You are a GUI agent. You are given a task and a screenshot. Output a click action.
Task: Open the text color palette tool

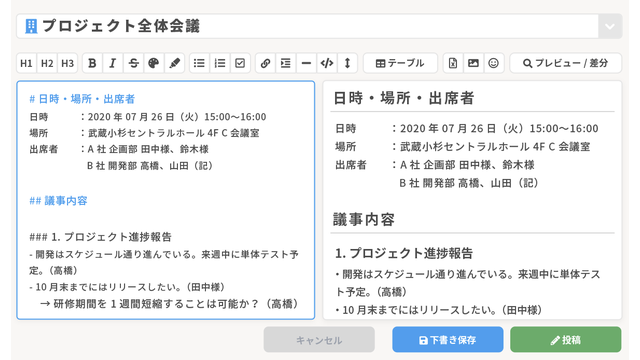[154, 63]
